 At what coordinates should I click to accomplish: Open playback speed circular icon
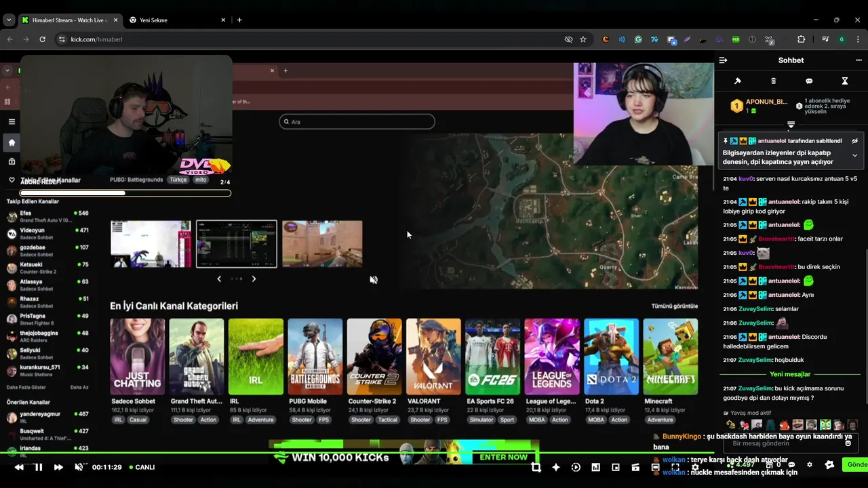point(576,467)
